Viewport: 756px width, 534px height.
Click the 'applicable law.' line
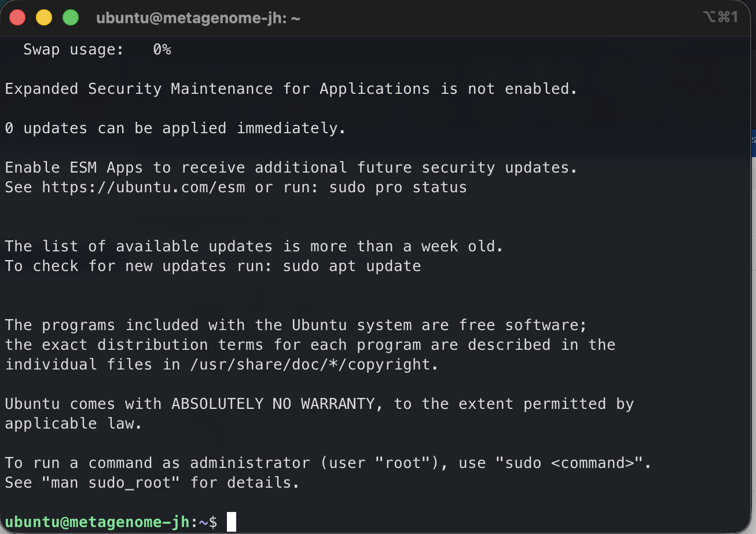74,424
